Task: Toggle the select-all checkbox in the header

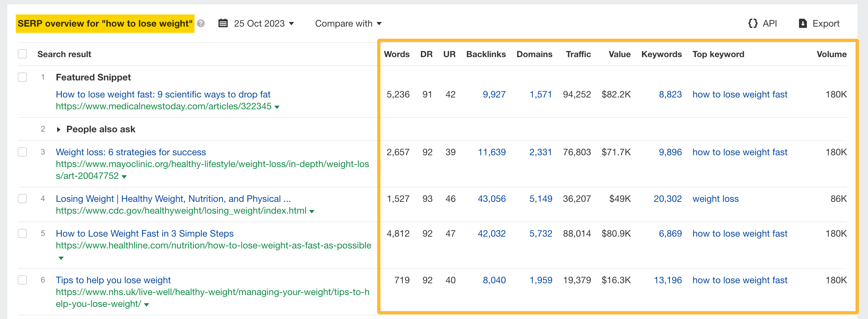Action: (x=22, y=54)
